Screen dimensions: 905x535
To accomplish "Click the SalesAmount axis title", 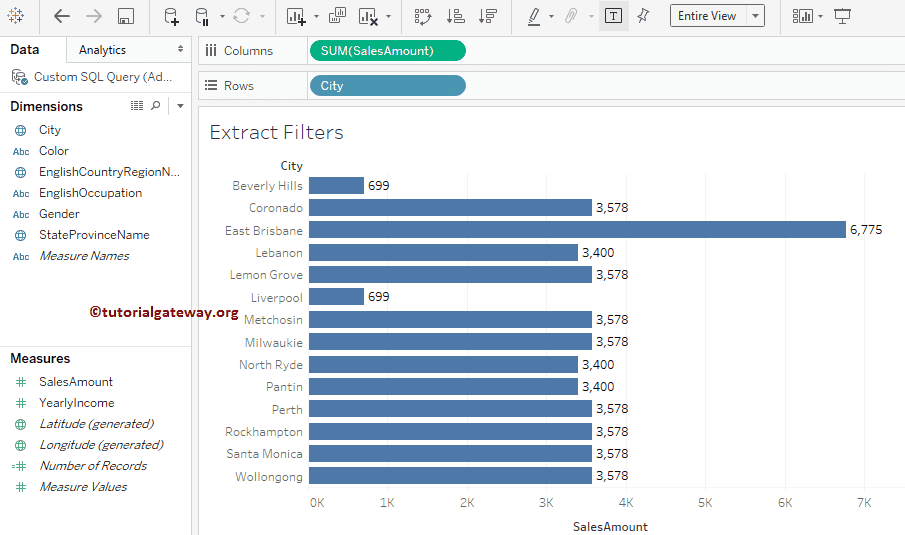I will (x=610, y=527).
